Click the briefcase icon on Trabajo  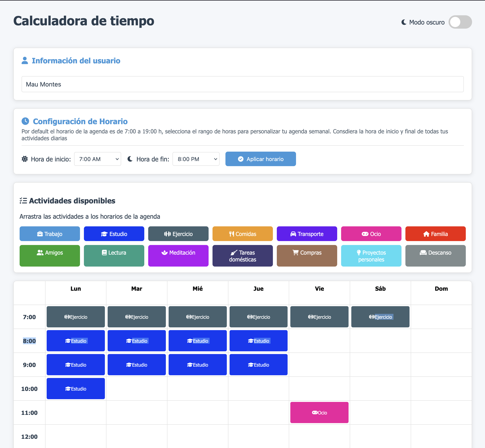(x=40, y=234)
